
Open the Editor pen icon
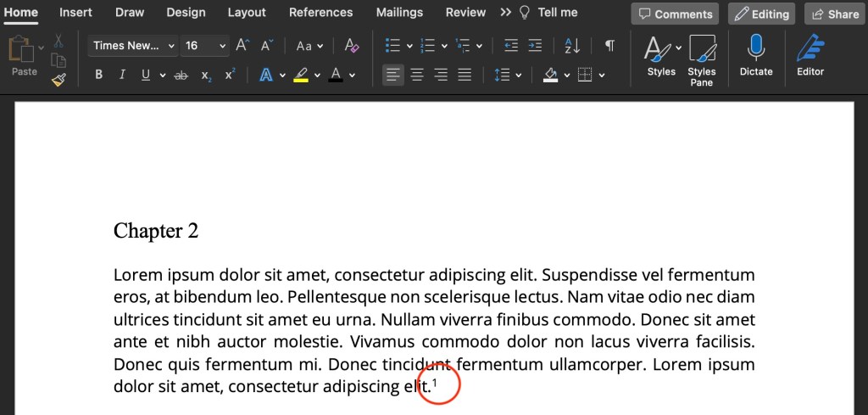[810, 49]
